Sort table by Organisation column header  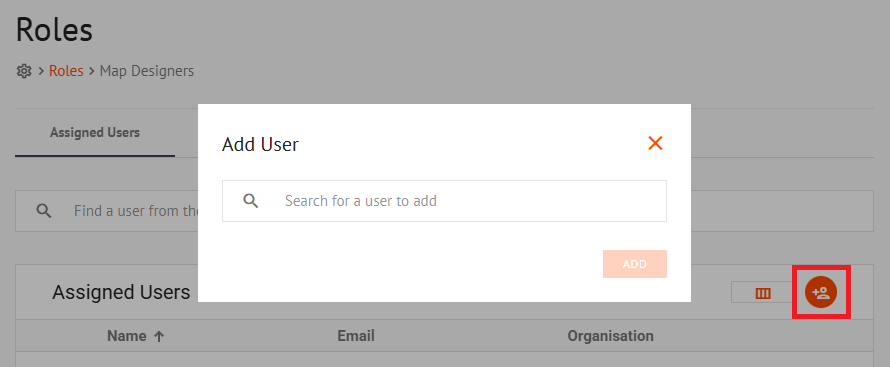click(x=610, y=336)
